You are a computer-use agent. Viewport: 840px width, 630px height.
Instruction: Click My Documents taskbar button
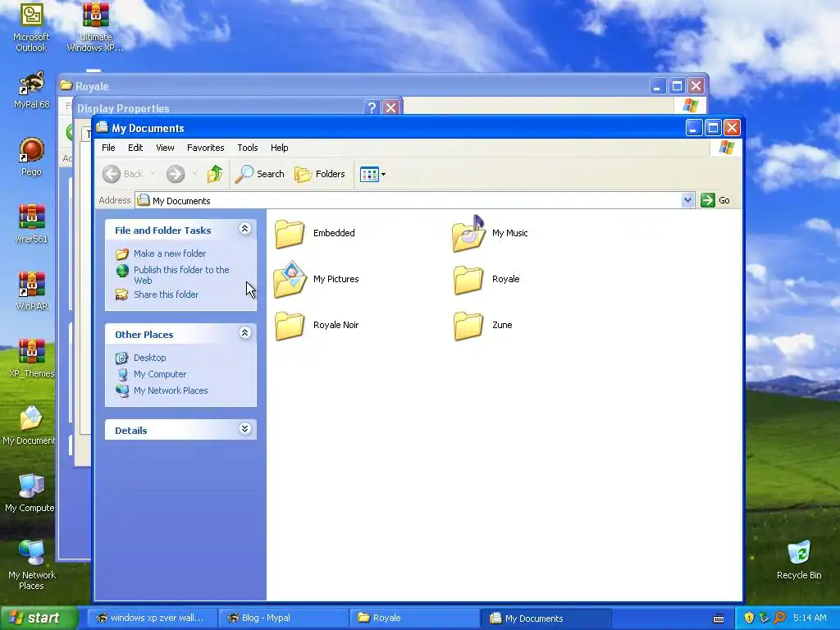pos(546,619)
